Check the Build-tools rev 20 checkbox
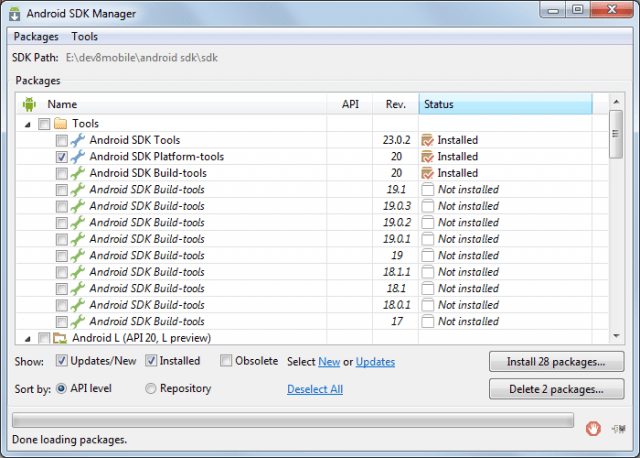The height and width of the screenshot is (458, 640). [x=62, y=173]
